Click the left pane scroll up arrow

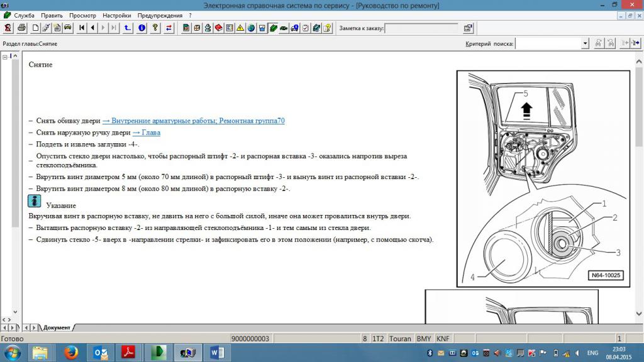click(x=16, y=56)
